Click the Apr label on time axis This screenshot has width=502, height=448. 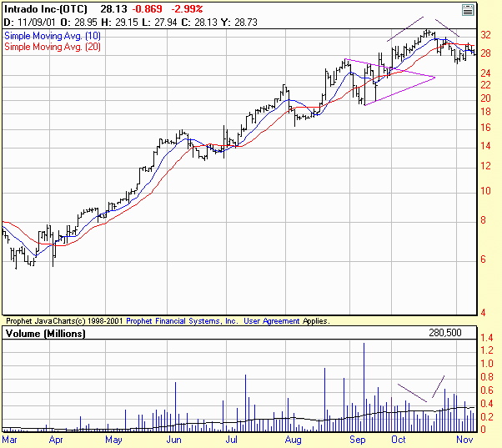56,440
